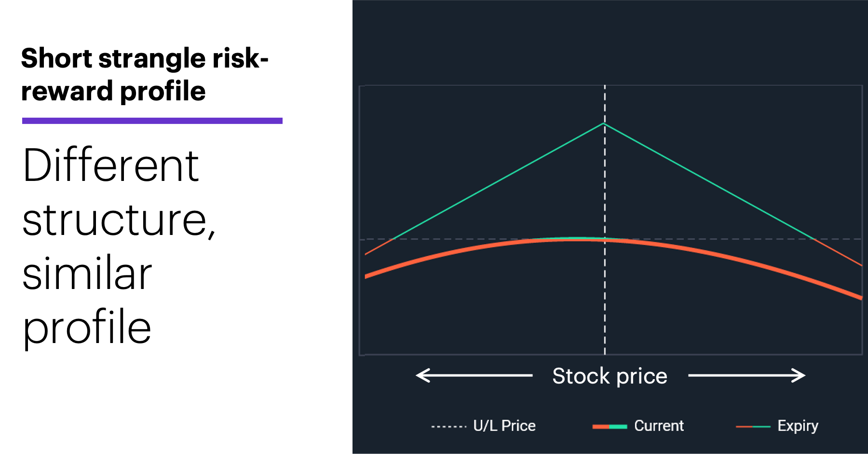Click the Short strangle risk-reward profile title

point(145,74)
